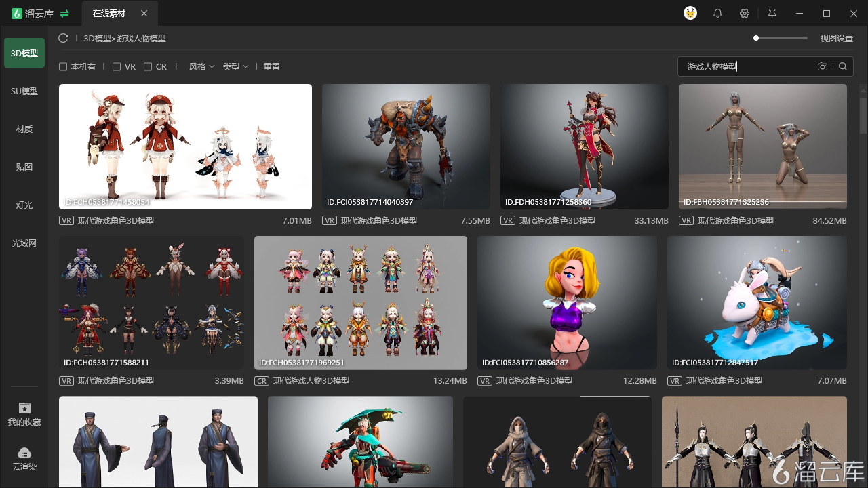Click the camera image-search icon
The image size is (868, 488).
click(823, 66)
